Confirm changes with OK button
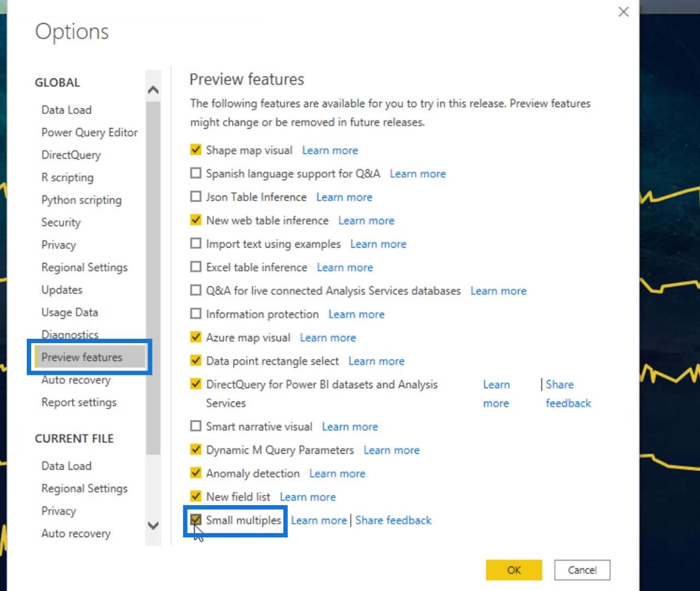 (x=514, y=570)
